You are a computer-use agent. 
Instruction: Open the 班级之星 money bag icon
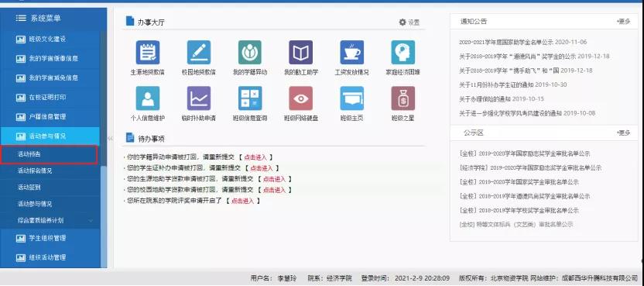pyautogui.click(x=403, y=98)
